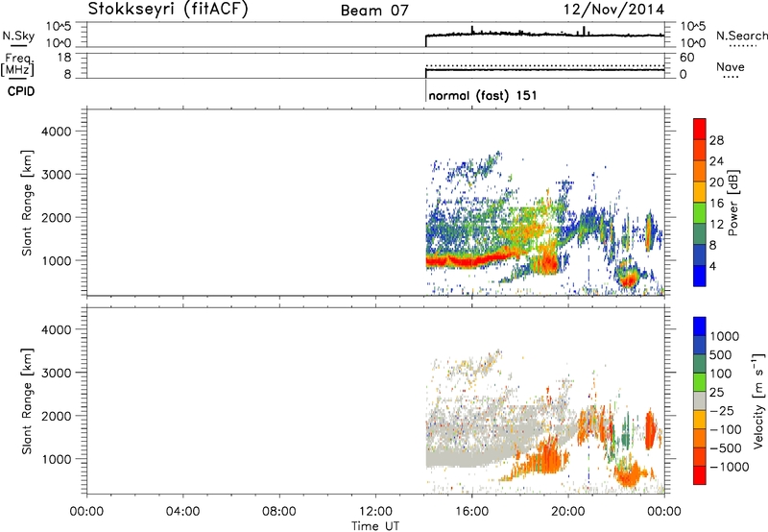Click the dotted Nave line in frequency panel

pos(544,65)
